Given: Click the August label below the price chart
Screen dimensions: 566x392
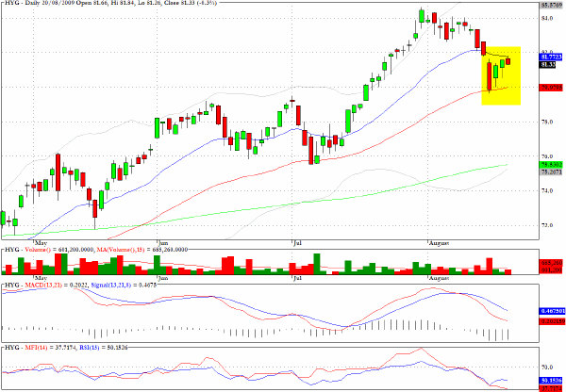Looking at the screenshot, I should (x=439, y=243).
